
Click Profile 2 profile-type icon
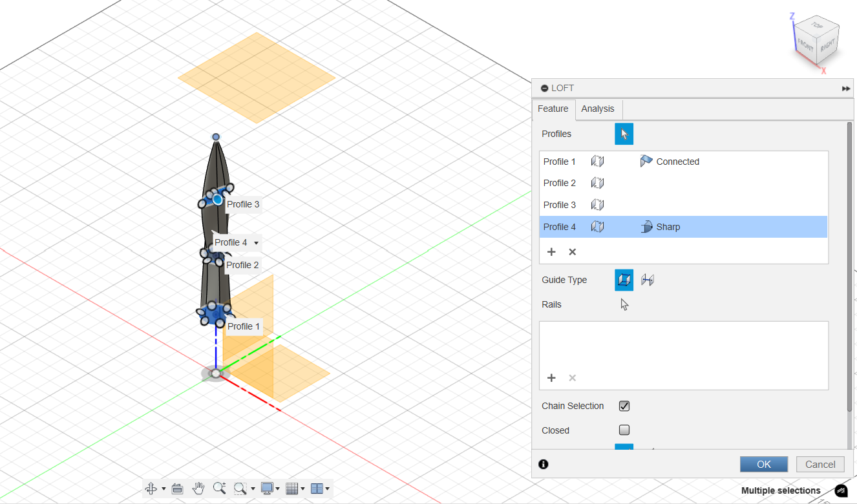[x=598, y=183]
